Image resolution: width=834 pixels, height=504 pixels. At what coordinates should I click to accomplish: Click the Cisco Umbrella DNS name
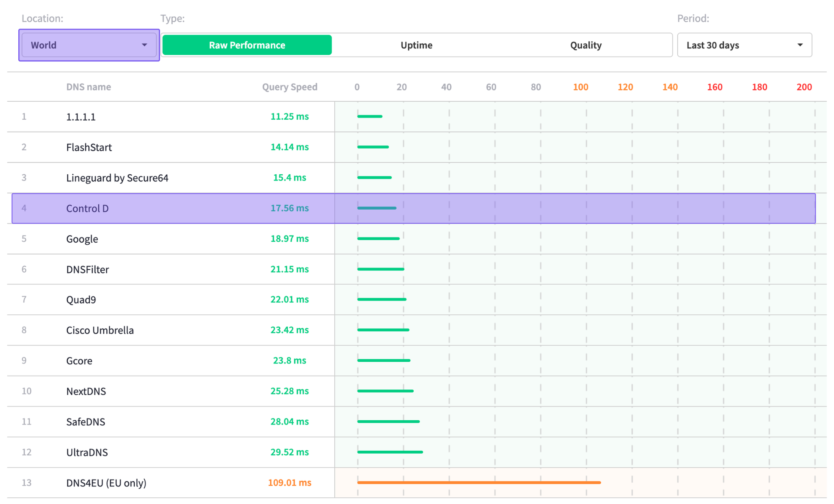[100, 330]
